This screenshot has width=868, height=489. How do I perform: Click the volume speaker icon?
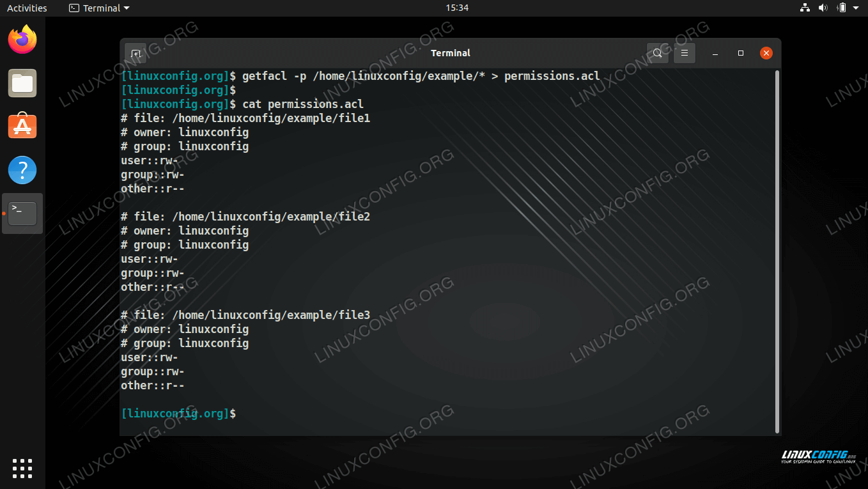pyautogui.click(x=823, y=8)
